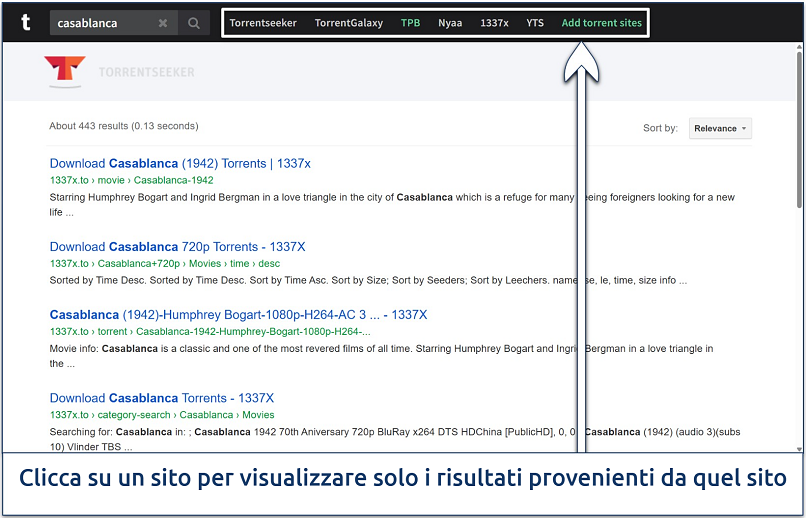Screen dimensions: 806x518
Task: Click the site logo 't' icon
Action: tap(25, 22)
